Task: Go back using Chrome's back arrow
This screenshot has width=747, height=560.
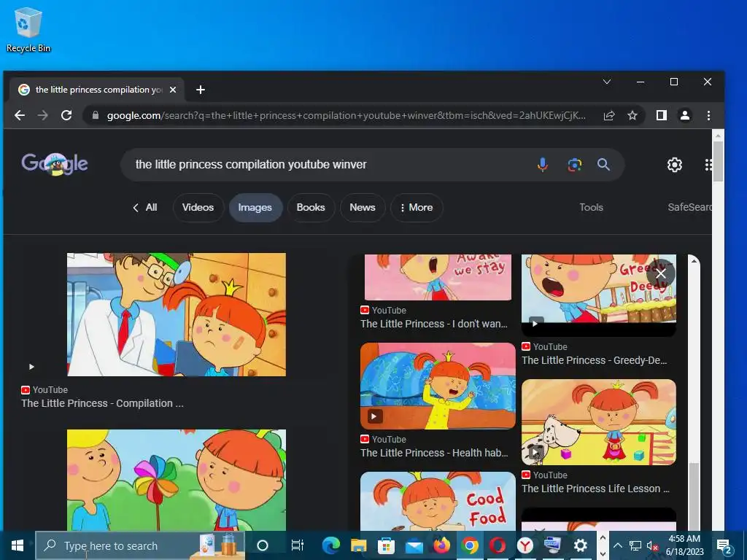Action: pos(20,115)
